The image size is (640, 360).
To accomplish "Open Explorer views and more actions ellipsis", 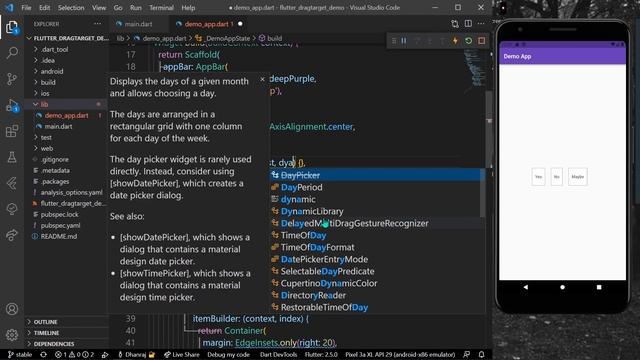I will point(98,24).
